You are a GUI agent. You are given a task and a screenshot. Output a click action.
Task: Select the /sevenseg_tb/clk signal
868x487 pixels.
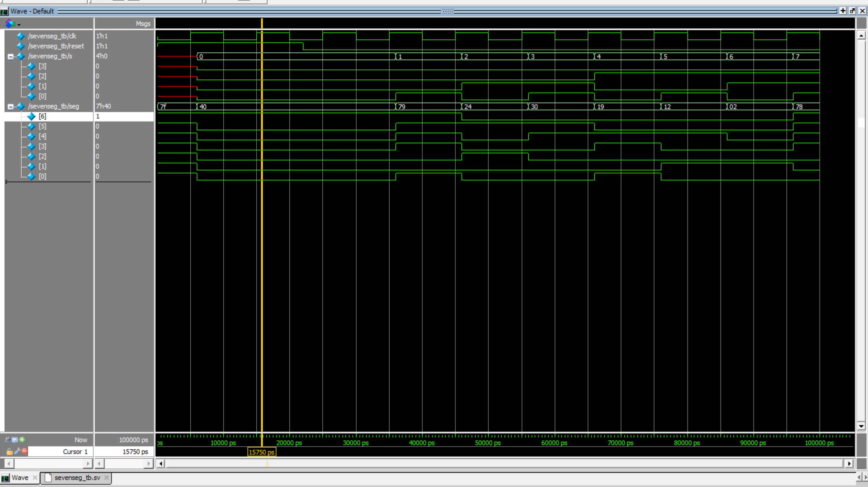52,36
